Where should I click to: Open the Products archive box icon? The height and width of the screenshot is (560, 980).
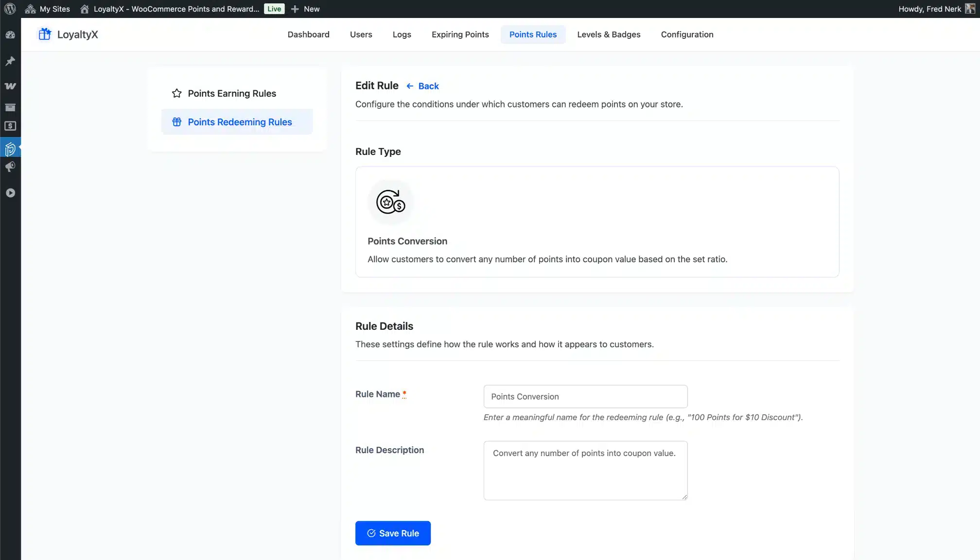point(10,107)
